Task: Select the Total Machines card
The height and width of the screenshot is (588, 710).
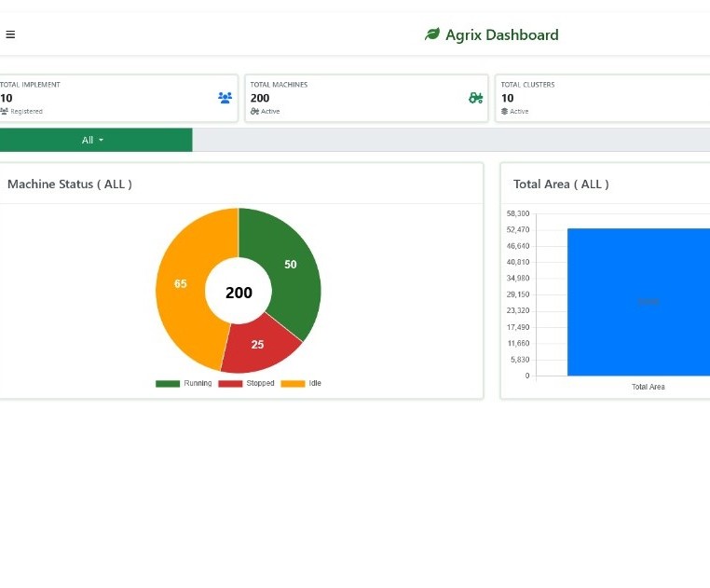Action: (x=366, y=98)
